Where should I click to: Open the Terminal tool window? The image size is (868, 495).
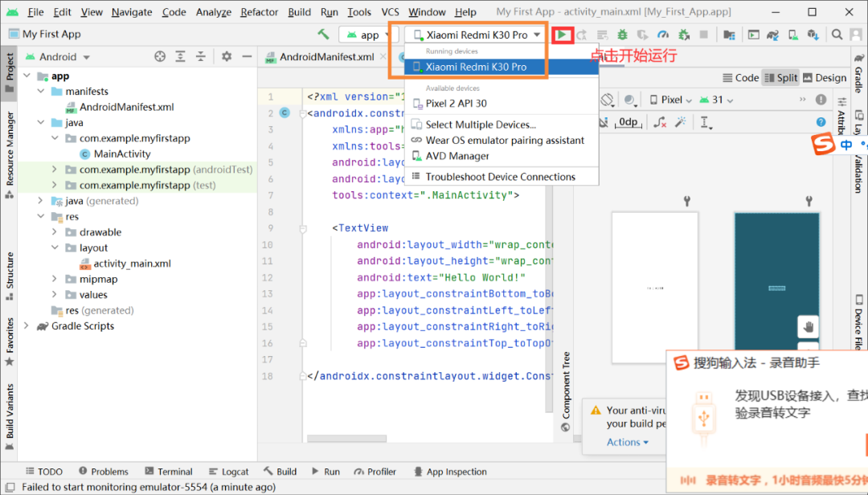click(169, 472)
